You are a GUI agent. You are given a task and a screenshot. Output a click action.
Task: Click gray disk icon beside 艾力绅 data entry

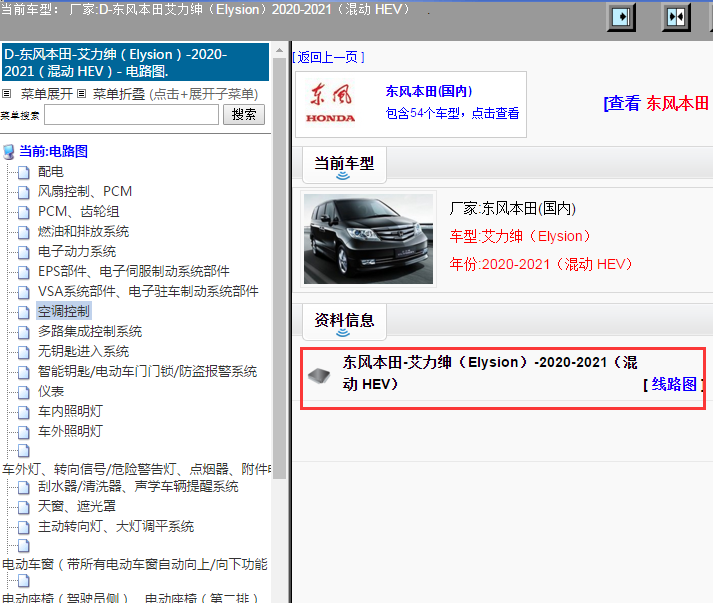coord(319,376)
